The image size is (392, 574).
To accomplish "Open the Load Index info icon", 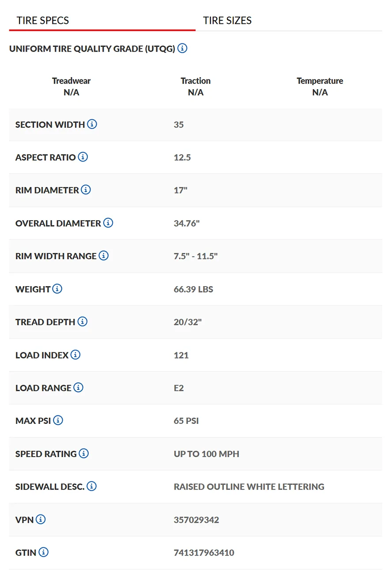I will tap(75, 355).
